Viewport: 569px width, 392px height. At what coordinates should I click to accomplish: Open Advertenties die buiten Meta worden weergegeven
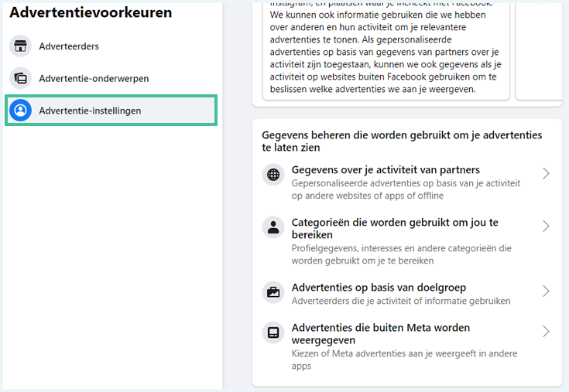tap(406, 346)
